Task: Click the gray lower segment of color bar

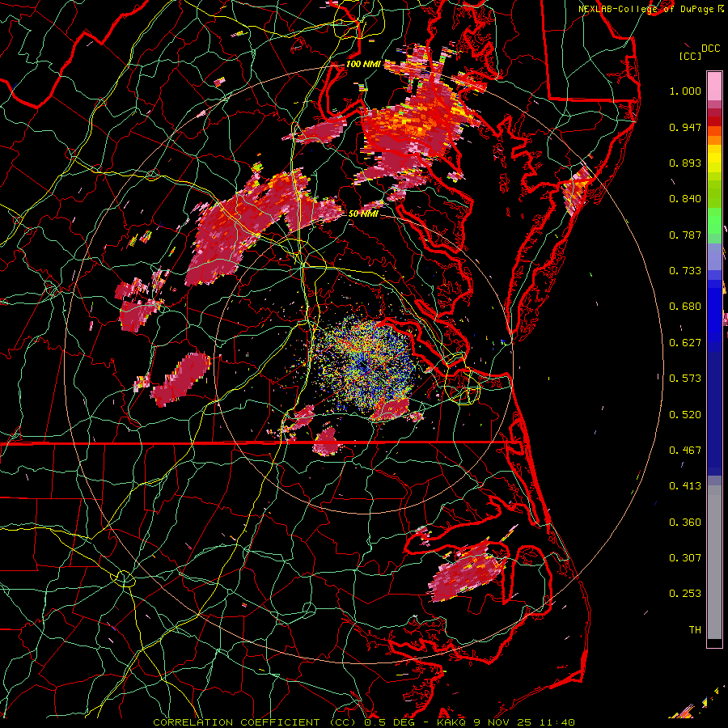Action: coord(714,562)
